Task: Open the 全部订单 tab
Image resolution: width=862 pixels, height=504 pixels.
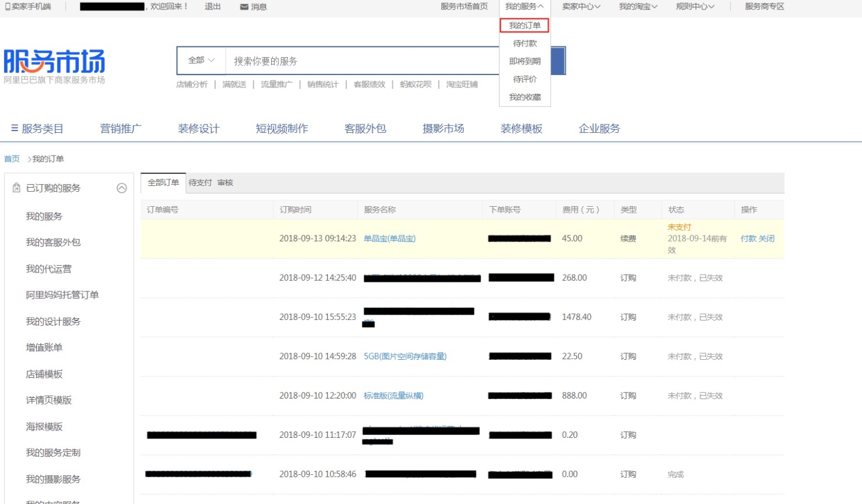Action: tap(163, 183)
